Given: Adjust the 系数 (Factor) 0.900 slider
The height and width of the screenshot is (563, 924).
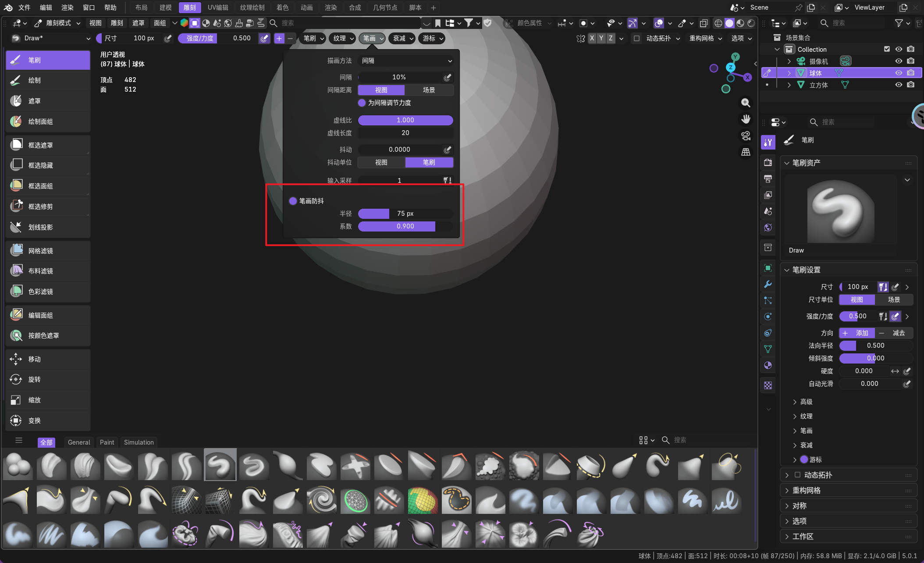Looking at the screenshot, I should pyautogui.click(x=405, y=226).
